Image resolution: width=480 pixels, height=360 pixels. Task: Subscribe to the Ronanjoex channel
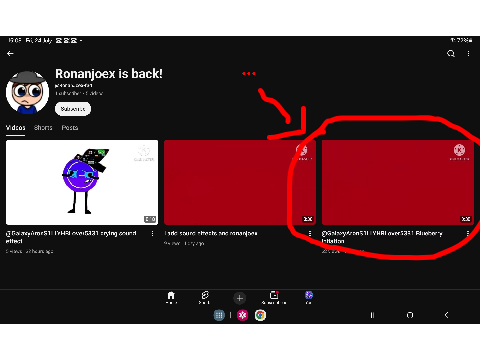[73, 109]
